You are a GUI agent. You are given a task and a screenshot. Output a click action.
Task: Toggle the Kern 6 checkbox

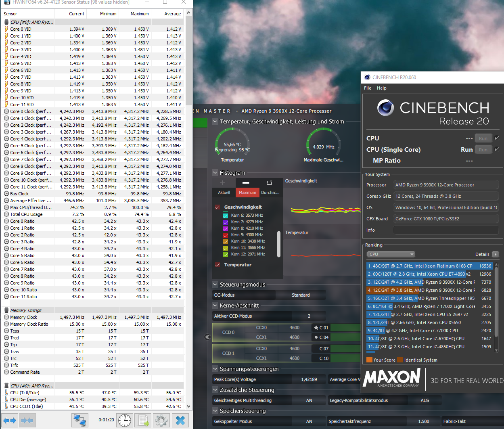[226, 216]
